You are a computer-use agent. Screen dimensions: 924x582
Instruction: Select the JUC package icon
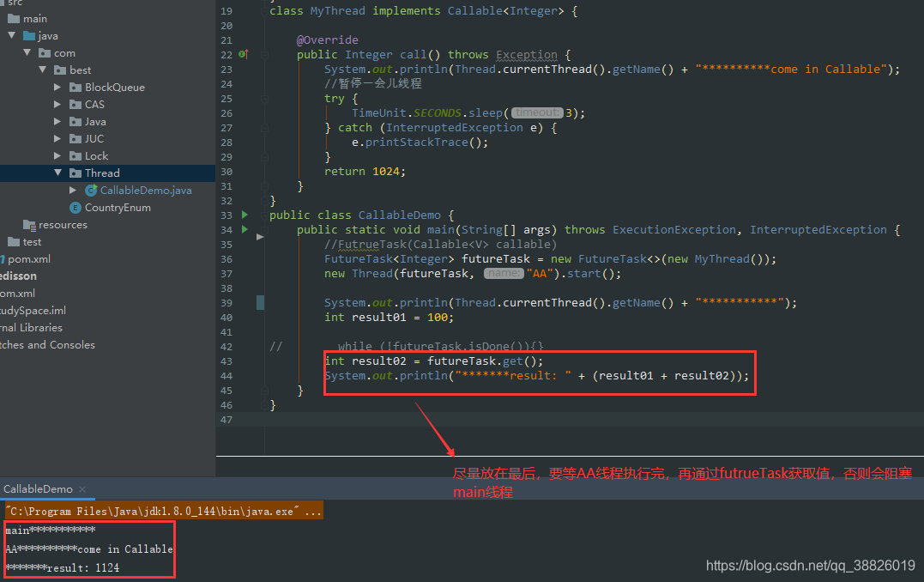[x=75, y=138]
